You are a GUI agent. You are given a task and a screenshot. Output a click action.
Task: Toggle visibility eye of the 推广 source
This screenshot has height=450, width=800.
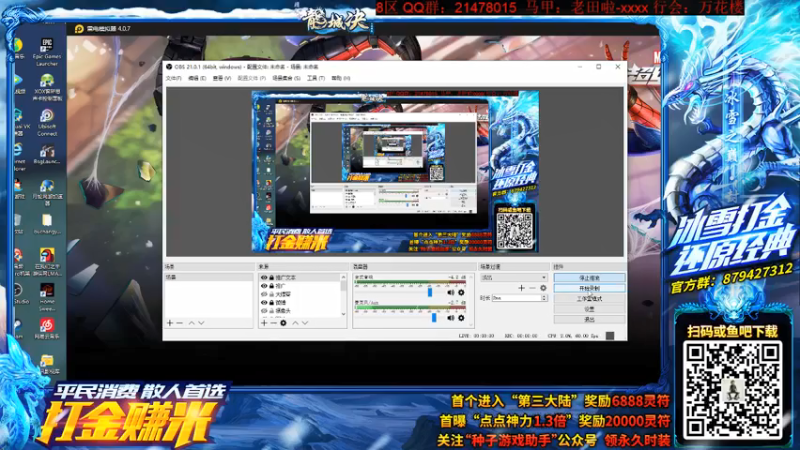click(x=264, y=286)
